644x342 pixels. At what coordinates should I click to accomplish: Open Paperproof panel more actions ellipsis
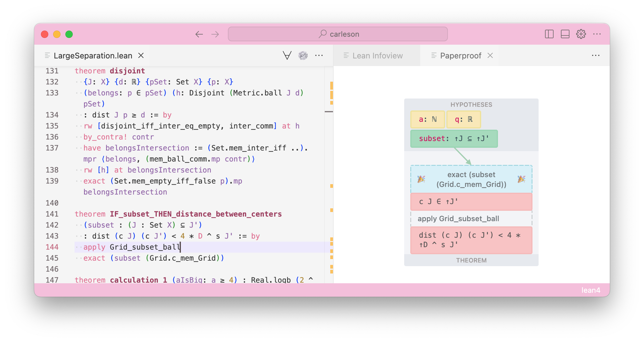(596, 55)
